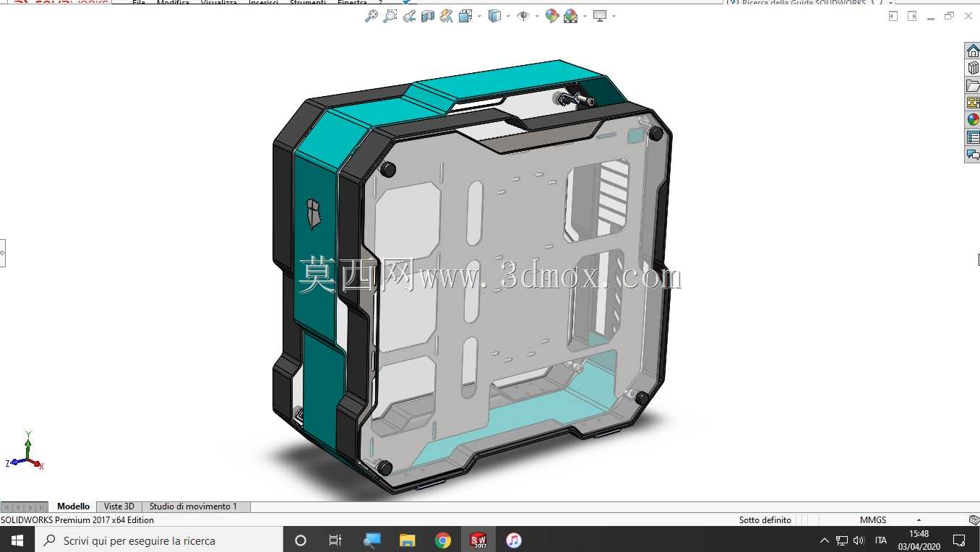Image resolution: width=980 pixels, height=552 pixels.
Task: Activate the Zoom to Area tool
Action: (390, 16)
